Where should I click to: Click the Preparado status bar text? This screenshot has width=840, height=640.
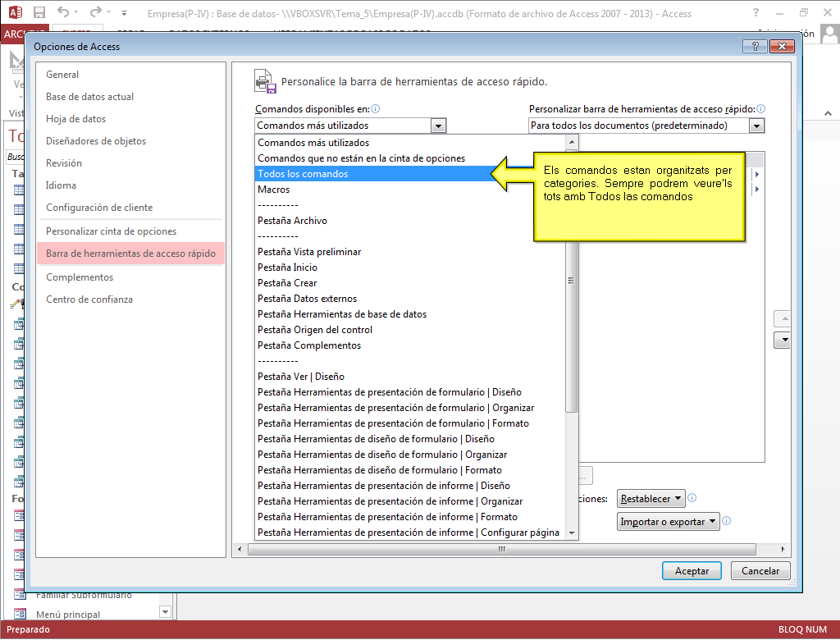(28, 629)
